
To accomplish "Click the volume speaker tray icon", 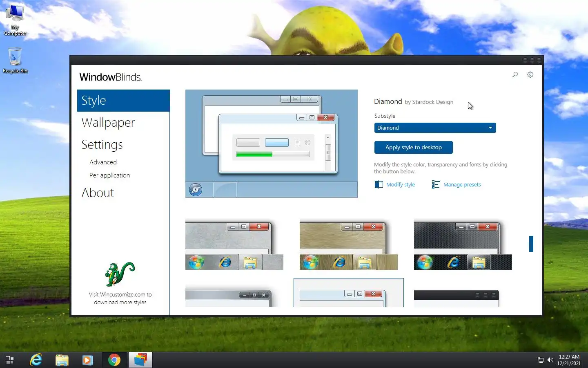I will coord(550,360).
